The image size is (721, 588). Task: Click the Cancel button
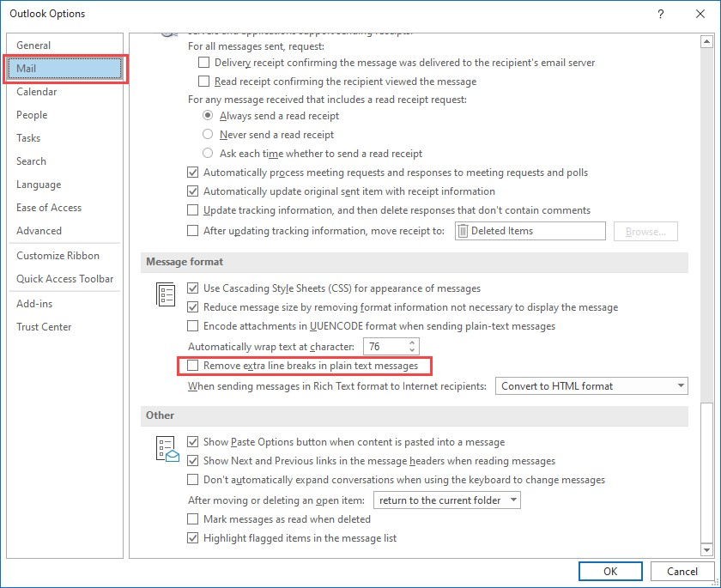click(x=682, y=572)
